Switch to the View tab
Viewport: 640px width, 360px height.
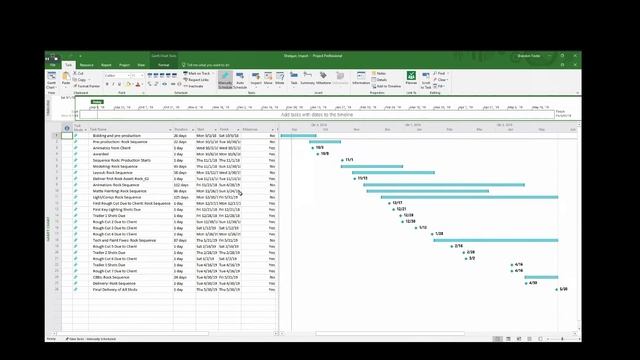pos(141,65)
